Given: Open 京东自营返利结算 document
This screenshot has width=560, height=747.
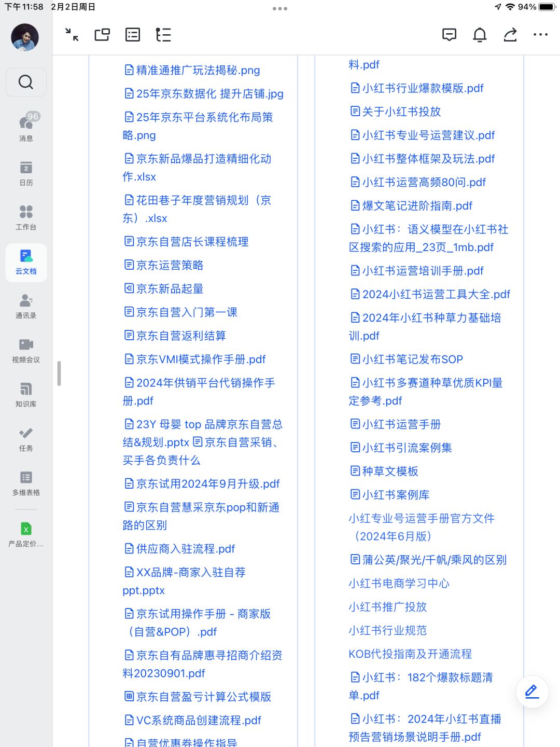Looking at the screenshot, I should (175, 336).
